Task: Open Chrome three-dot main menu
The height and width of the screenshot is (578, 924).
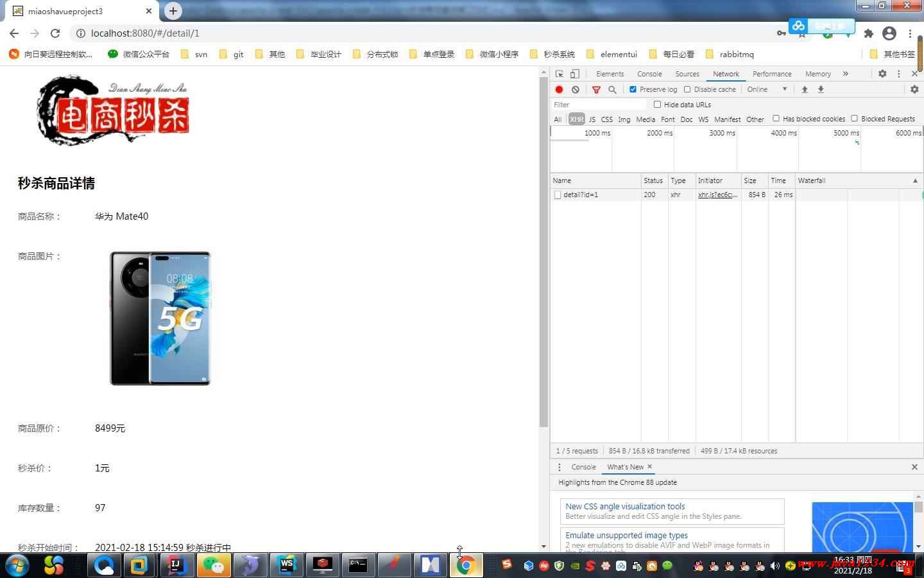Action: [910, 33]
